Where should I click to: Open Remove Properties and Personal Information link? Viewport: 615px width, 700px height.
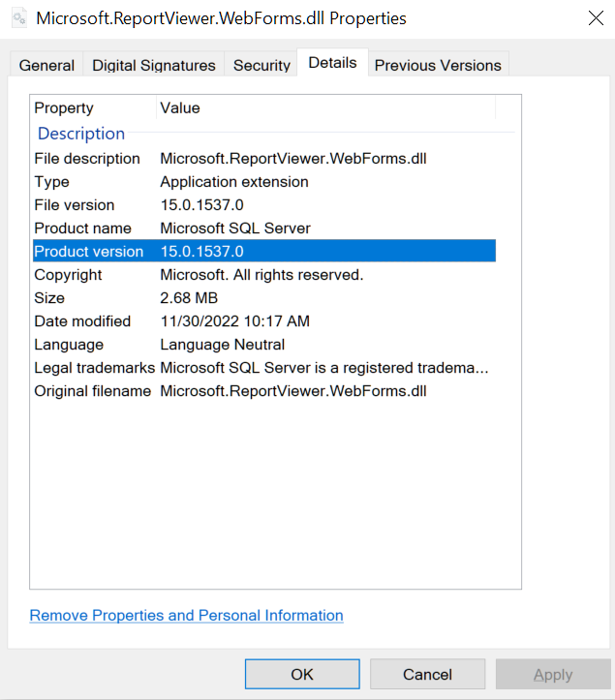pos(186,615)
